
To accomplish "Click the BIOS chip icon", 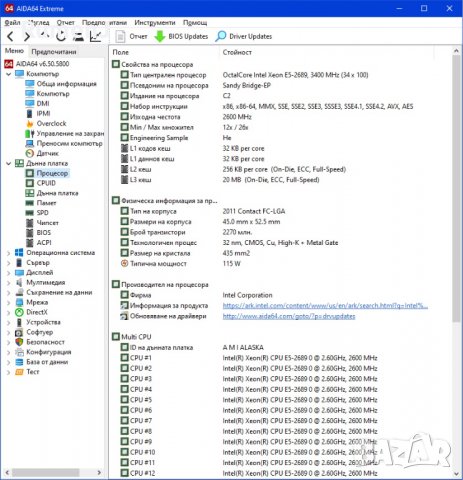I will point(30,233).
